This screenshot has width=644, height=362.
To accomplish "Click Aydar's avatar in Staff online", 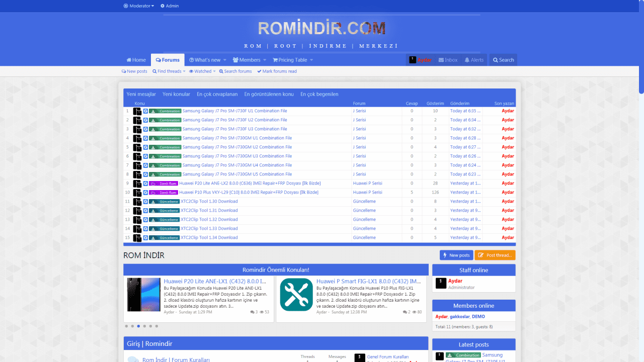I will 441,284.
